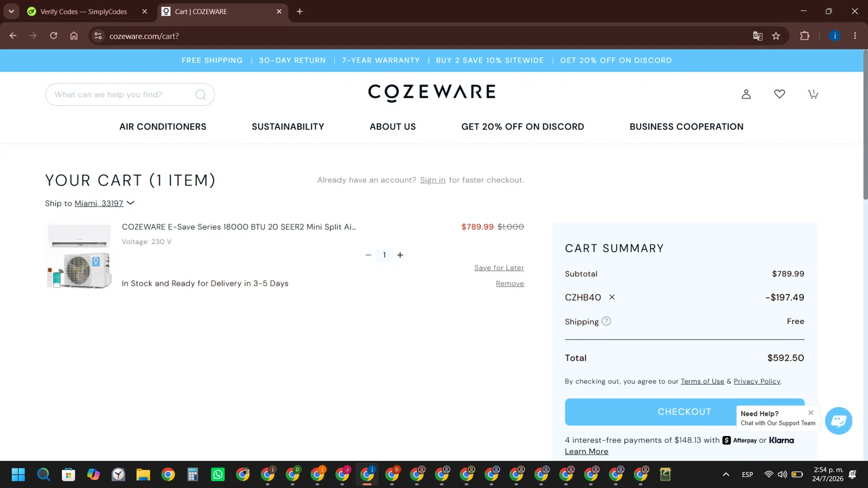Click the Miami, 33197 shipping location link
This screenshot has height=488, width=868.
tap(99, 204)
